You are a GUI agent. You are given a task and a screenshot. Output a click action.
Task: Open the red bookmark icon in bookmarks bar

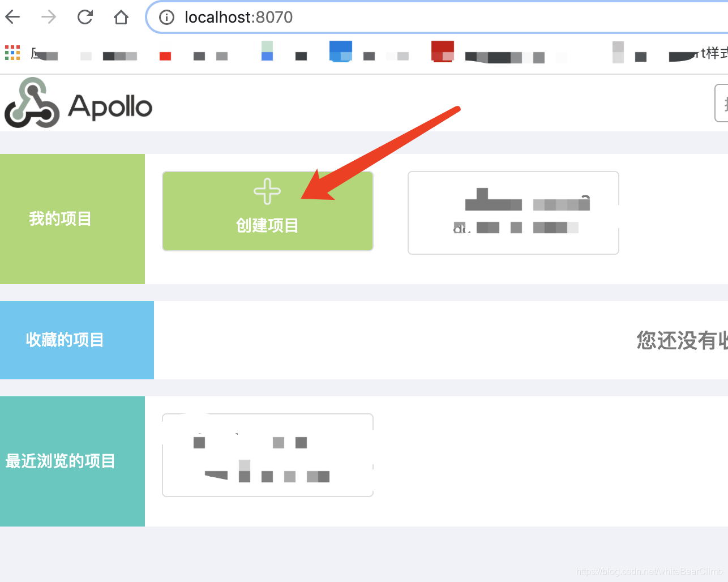point(443,51)
